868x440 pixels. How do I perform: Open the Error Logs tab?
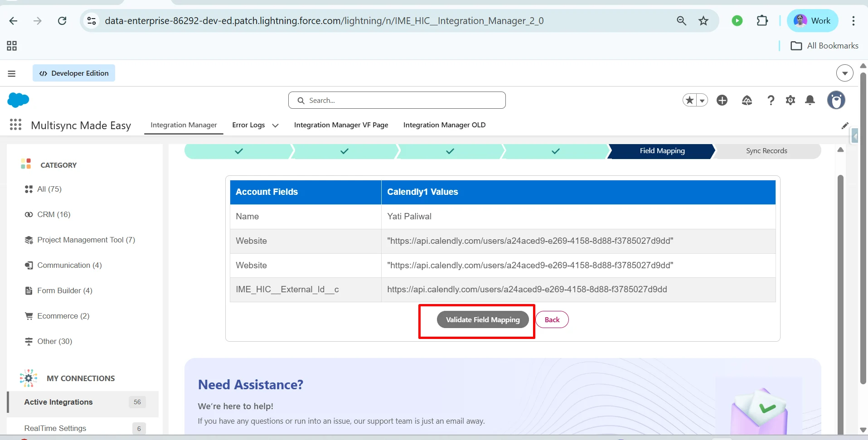coord(248,125)
